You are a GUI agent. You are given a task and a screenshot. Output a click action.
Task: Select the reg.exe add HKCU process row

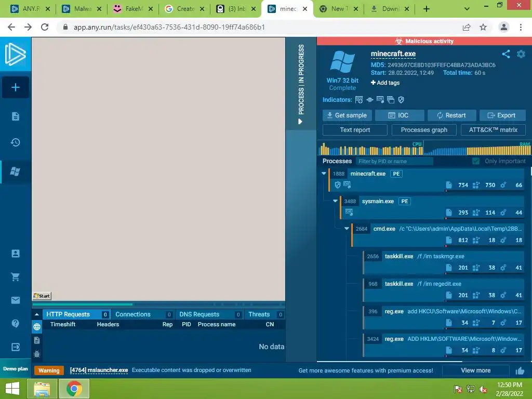click(x=444, y=317)
